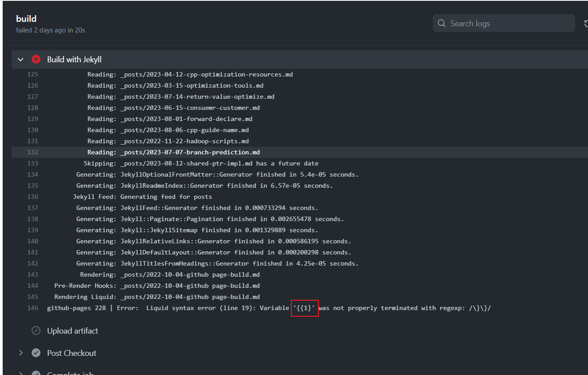Click the magnifier icon in Search logs

pyautogui.click(x=442, y=23)
